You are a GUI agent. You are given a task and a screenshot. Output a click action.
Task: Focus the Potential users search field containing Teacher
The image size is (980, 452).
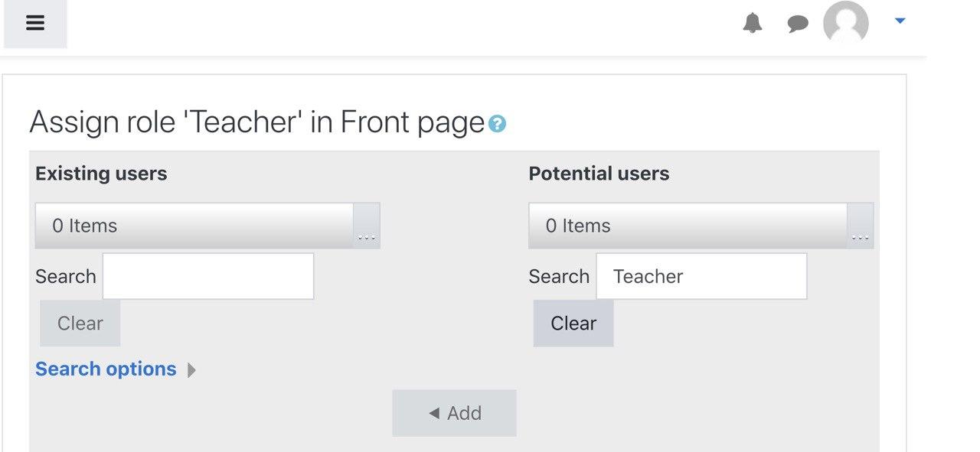(x=701, y=276)
